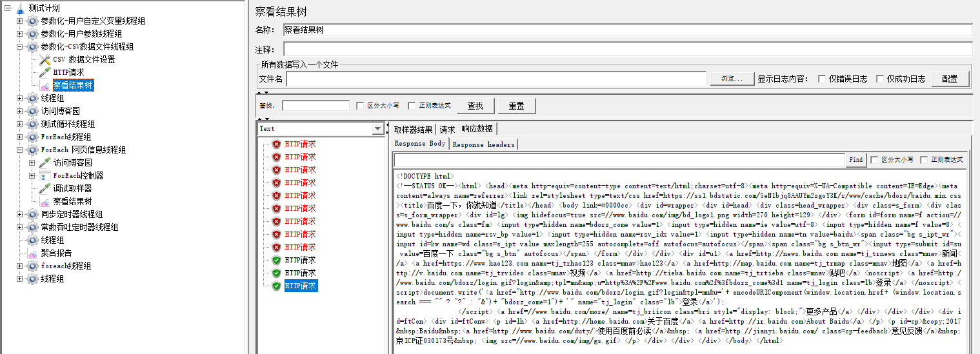980x354 pixels.
Task: Focus the 查找 search text field
Action: click(316, 106)
